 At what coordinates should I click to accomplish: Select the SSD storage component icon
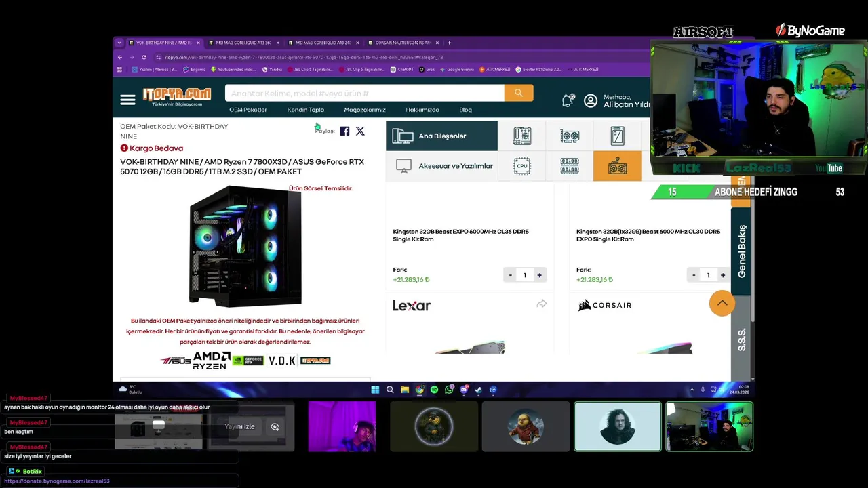617,136
